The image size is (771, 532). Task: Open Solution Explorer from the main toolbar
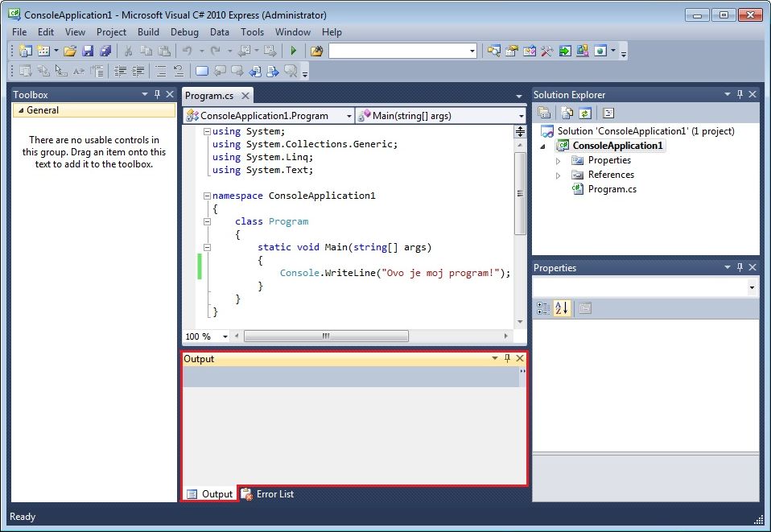coord(493,51)
